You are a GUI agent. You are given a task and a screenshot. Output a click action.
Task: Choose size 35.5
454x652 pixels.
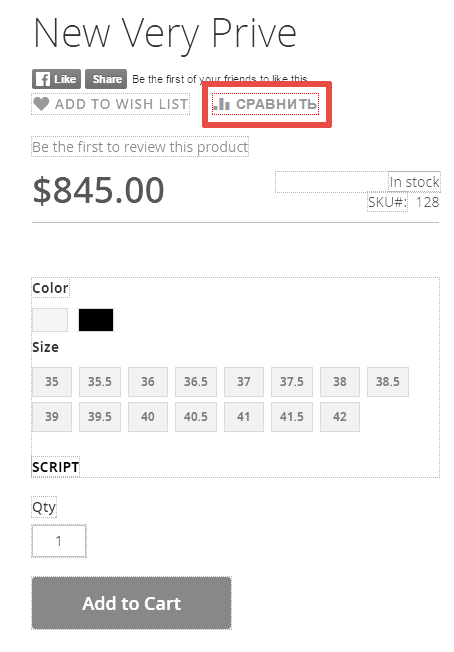[x=100, y=382]
